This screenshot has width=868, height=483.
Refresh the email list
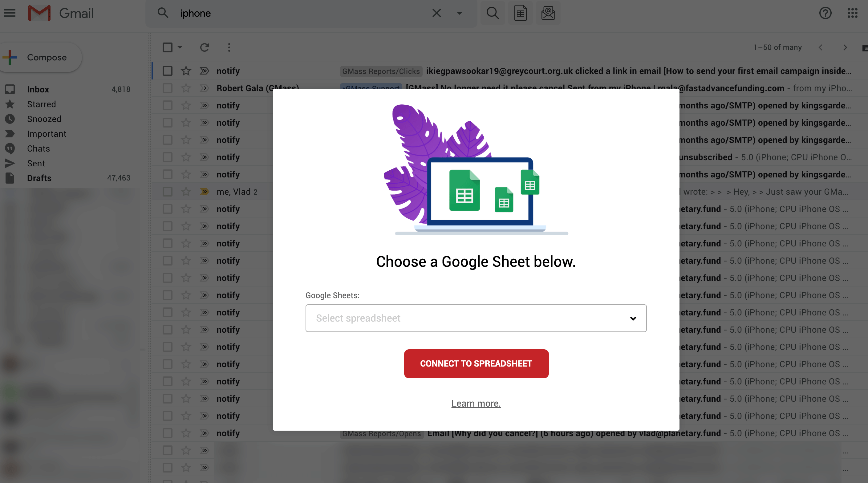coord(204,47)
